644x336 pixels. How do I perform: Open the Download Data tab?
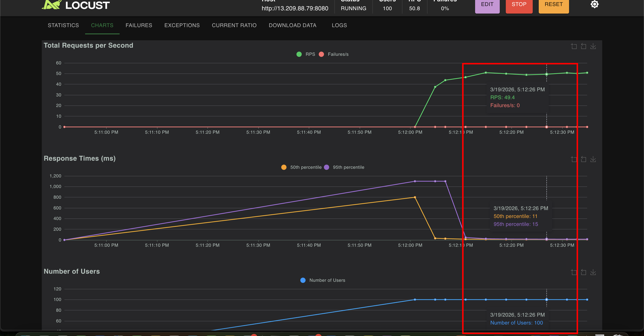tap(292, 25)
